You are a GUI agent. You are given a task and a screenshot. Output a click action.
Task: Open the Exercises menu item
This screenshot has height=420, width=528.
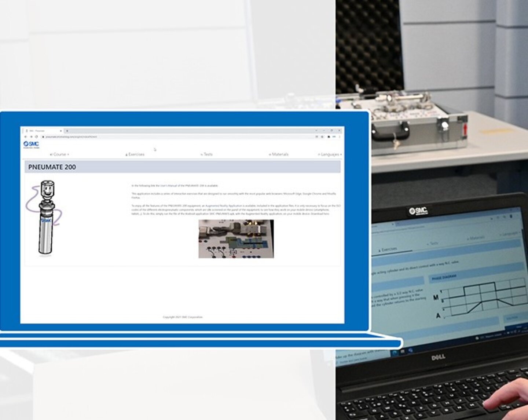(x=135, y=154)
